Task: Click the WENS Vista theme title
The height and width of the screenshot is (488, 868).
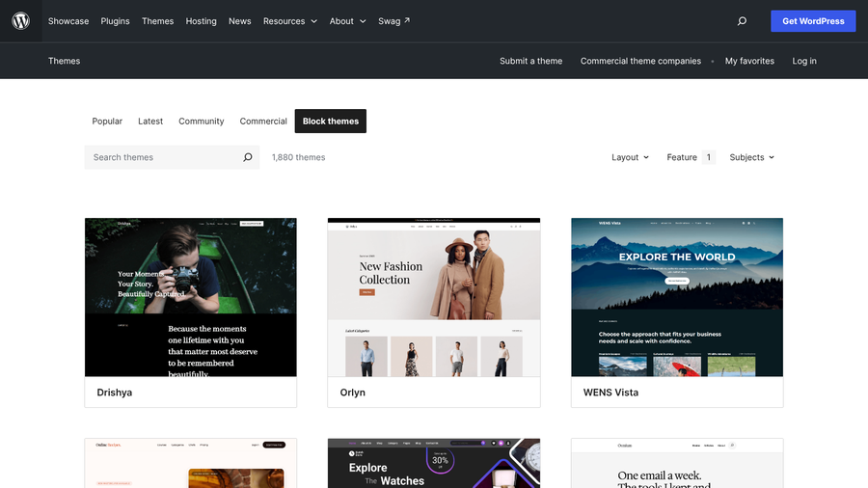Action: tap(610, 393)
